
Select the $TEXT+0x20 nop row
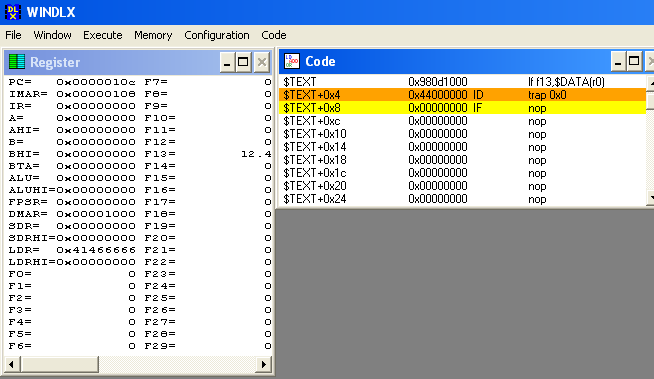pyautogui.click(x=462, y=186)
